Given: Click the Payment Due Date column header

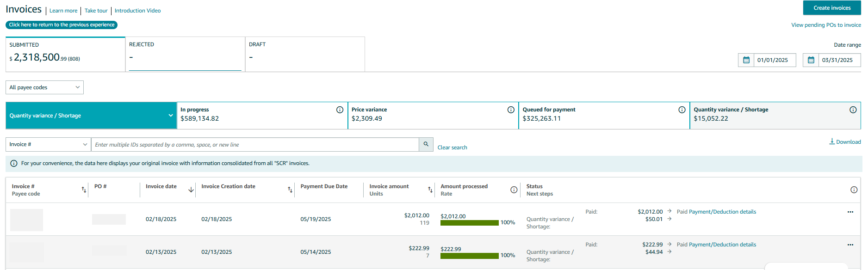Looking at the screenshot, I should pos(324,186).
